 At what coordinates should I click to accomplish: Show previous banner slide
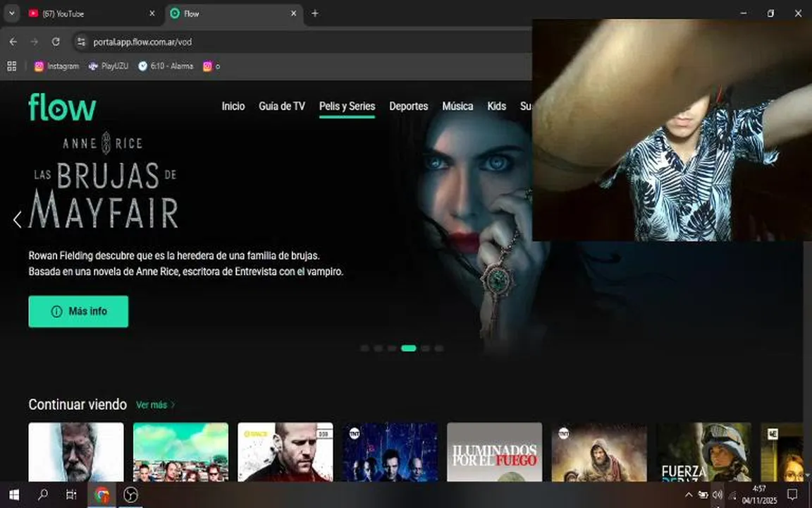(x=17, y=219)
